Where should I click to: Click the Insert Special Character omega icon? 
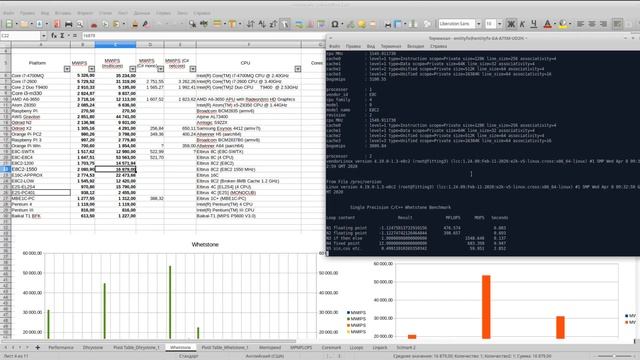pos(334,24)
